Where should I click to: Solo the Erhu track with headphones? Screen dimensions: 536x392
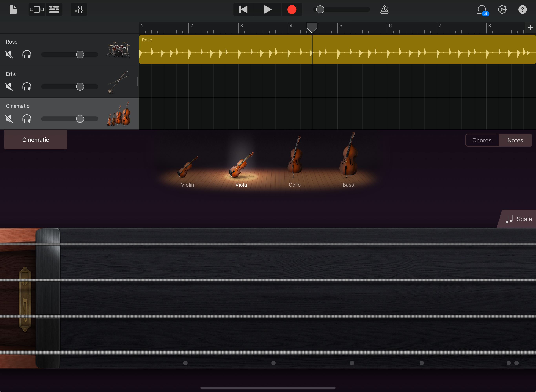27,87
